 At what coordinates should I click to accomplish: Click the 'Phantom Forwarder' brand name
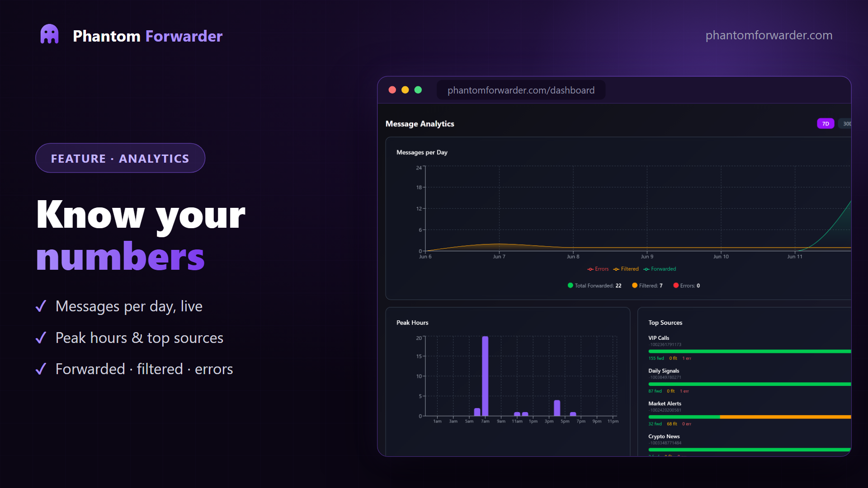(147, 36)
